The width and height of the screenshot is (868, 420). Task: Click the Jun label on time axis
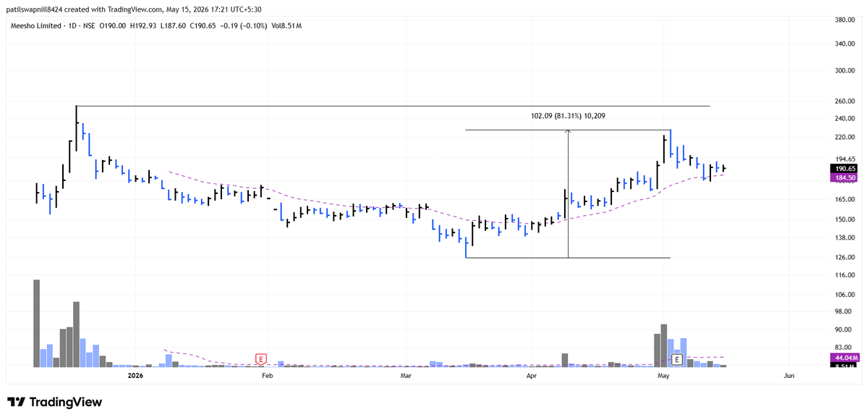pyautogui.click(x=788, y=376)
